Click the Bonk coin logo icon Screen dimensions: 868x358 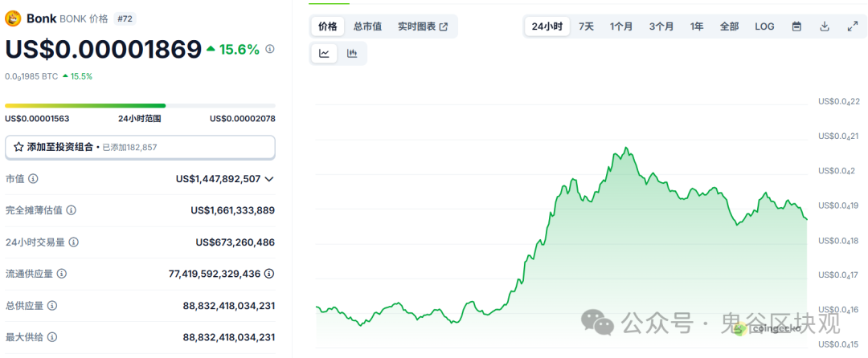pos(13,18)
